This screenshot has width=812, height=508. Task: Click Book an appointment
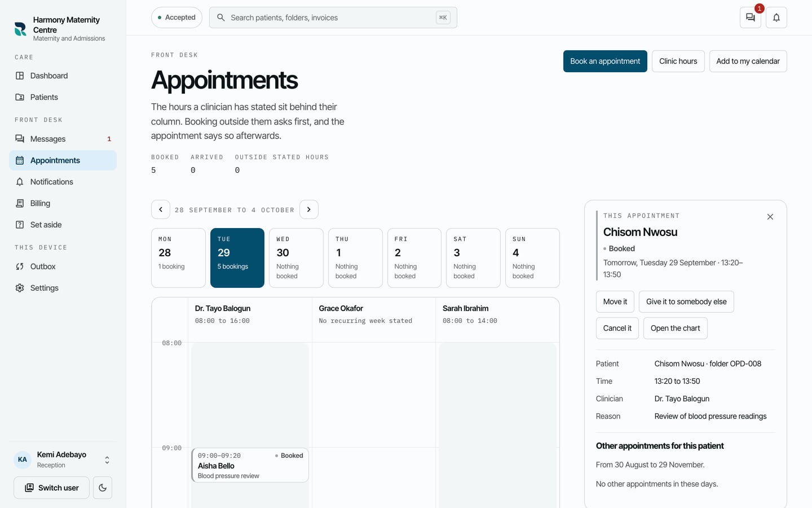605,61
